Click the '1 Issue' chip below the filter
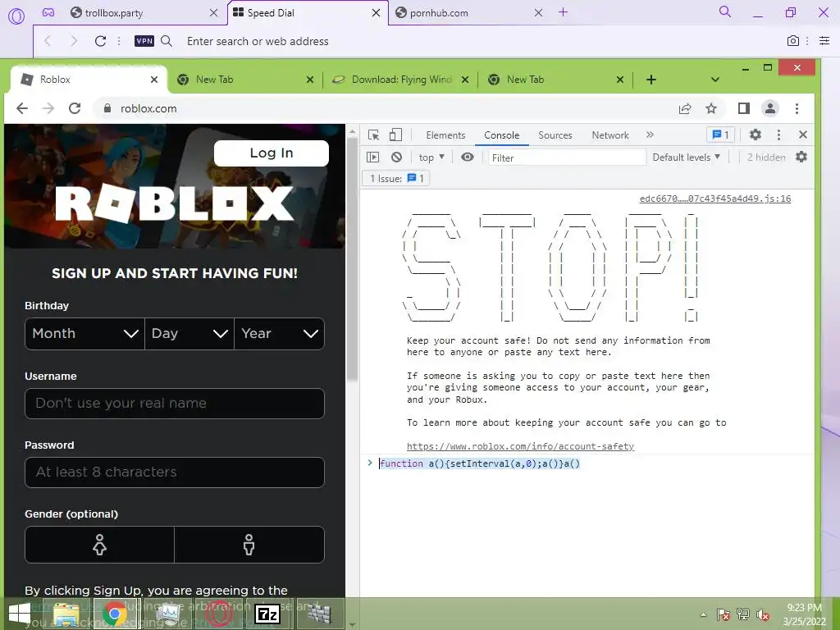The image size is (840, 630). pyautogui.click(x=396, y=178)
